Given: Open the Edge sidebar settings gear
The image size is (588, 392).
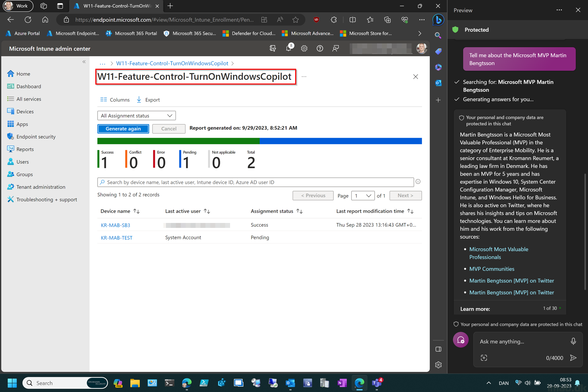Looking at the screenshot, I should coord(438,365).
